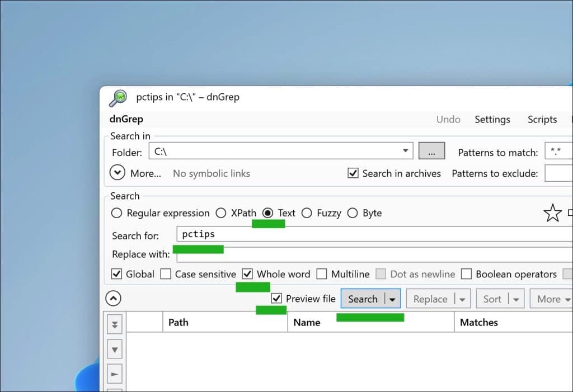The image size is (573, 392).
Task: Open the Replace button's dropdown arrow
Action: point(462,299)
